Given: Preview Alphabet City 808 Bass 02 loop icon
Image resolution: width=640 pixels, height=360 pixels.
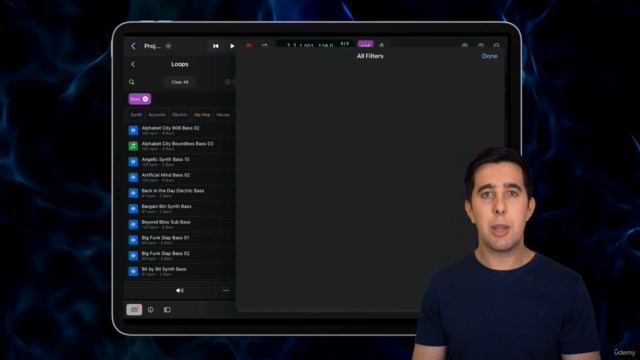Looking at the screenshot, I should [x=133, y=130].
